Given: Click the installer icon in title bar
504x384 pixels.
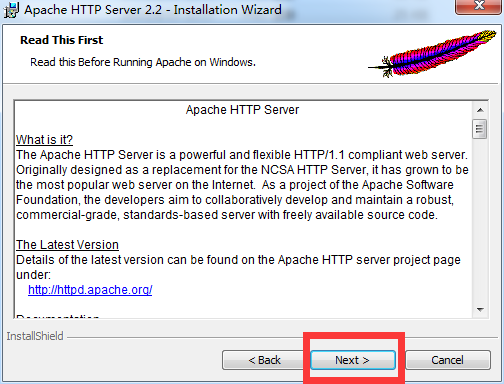Looking at the screenshot, I should pyautogui.click(x=11, y=10).
